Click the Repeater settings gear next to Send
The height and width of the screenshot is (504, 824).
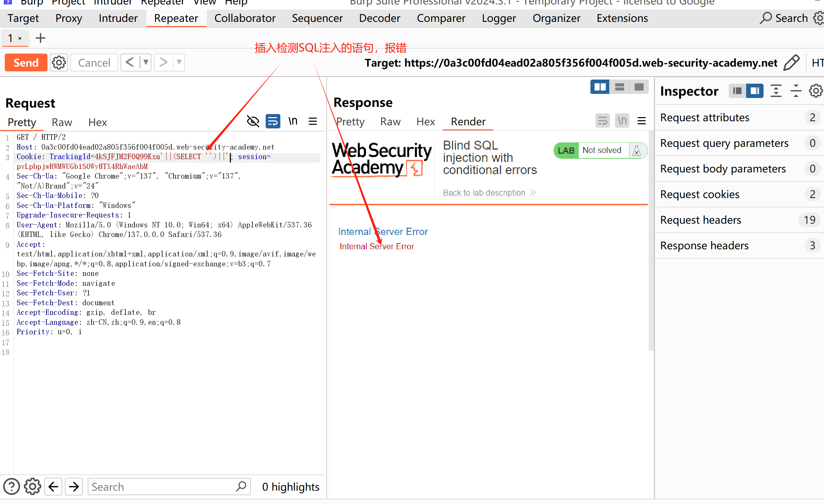pyautogui.click(x=59, y=63)
